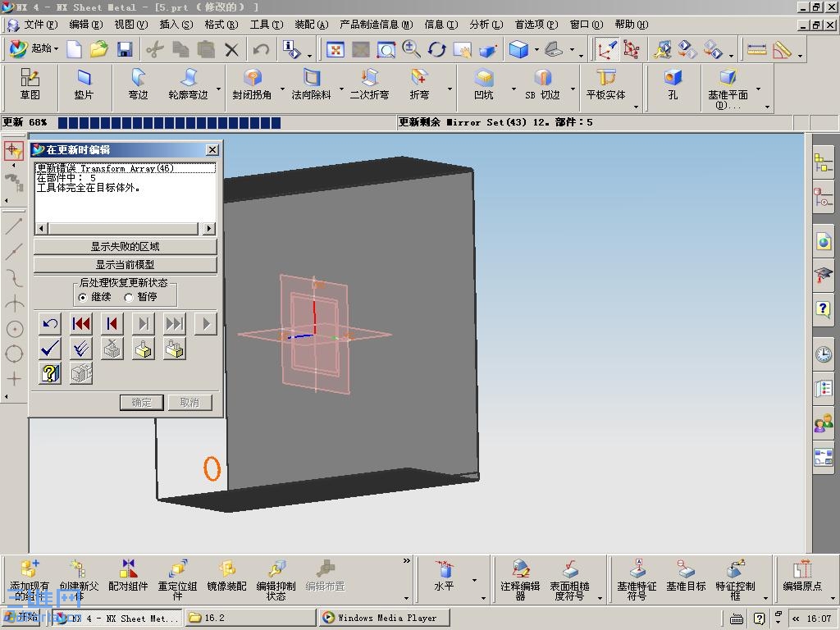The height and width of the screenshot is (630, 840).
Task: Click the 显示失败的区域 button
Action: [126, 246]
